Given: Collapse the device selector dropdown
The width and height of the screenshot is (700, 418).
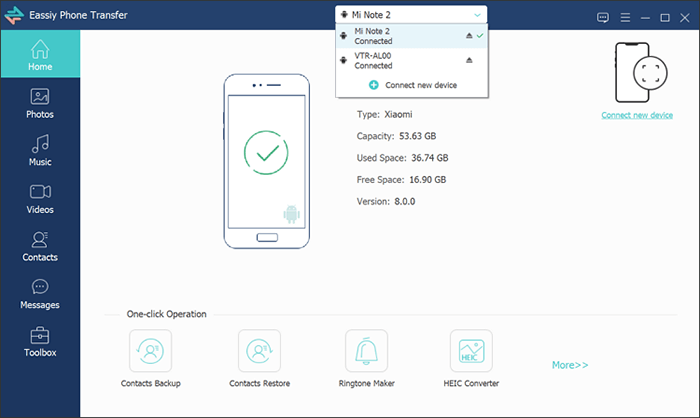Looking at the screenshot, I should [478, 15].
